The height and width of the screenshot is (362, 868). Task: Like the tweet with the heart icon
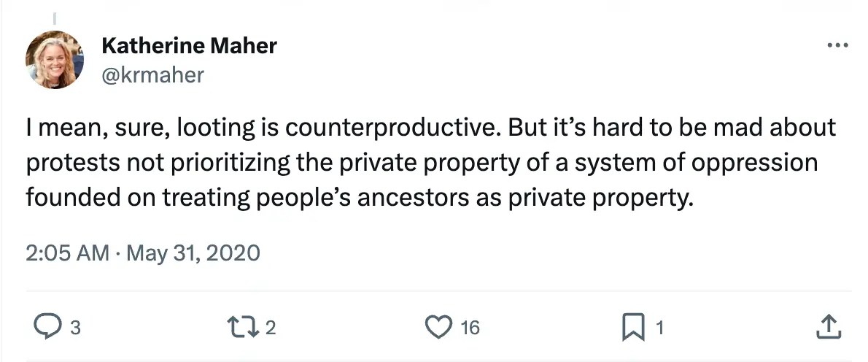point(438,328)
